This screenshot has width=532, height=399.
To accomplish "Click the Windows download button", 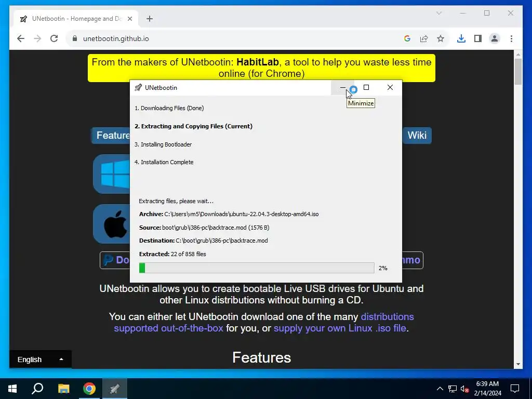I will point(112,174).
